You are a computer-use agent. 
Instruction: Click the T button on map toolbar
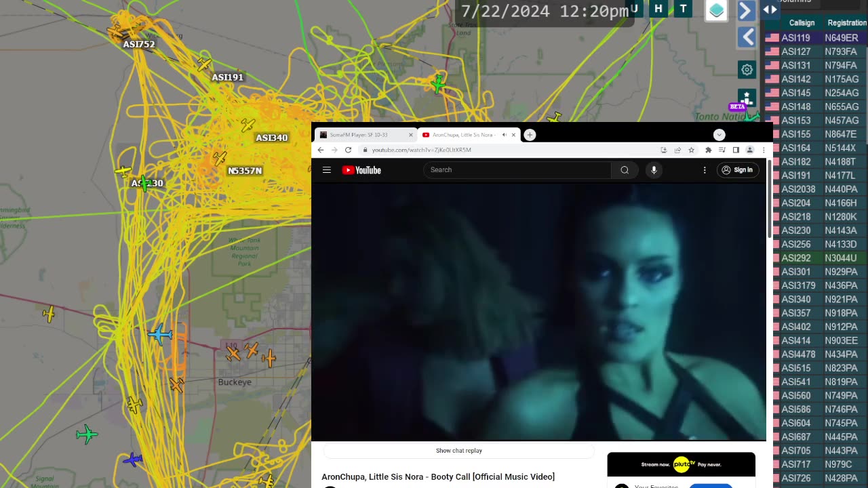click(x=683, y=9)
